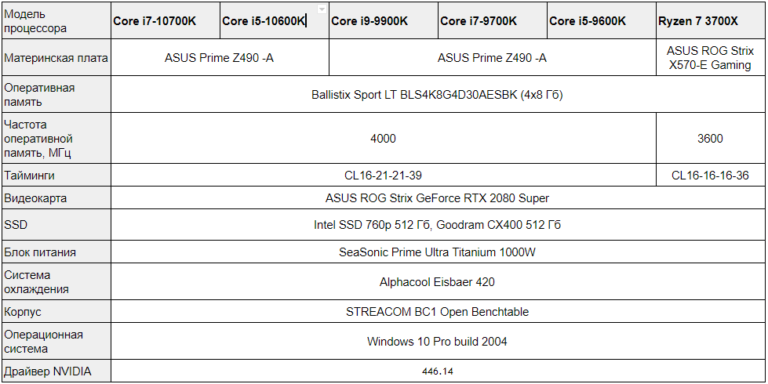Screen dimensions: 768x384
Task: Click the CL16-21-21-39 timings cell
Action: click(x=384, y=175)
